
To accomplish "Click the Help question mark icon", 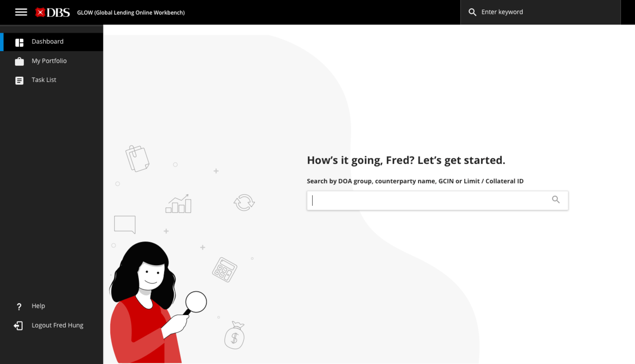I will [x=19, y=307].
